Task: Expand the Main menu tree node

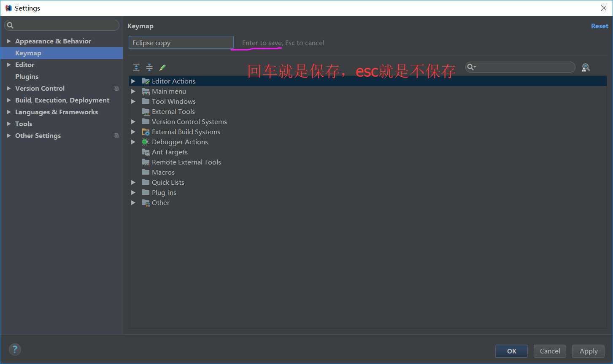Action: [133, 91]
